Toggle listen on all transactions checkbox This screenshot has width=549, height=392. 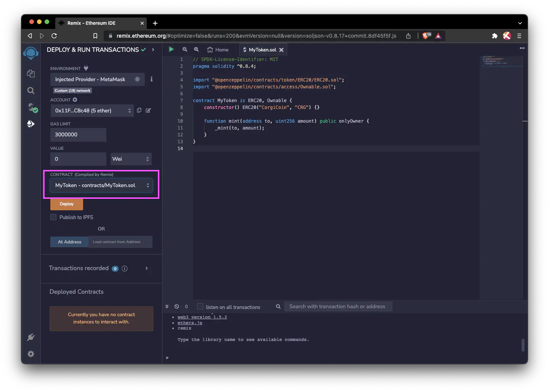[x=200, y=307]
